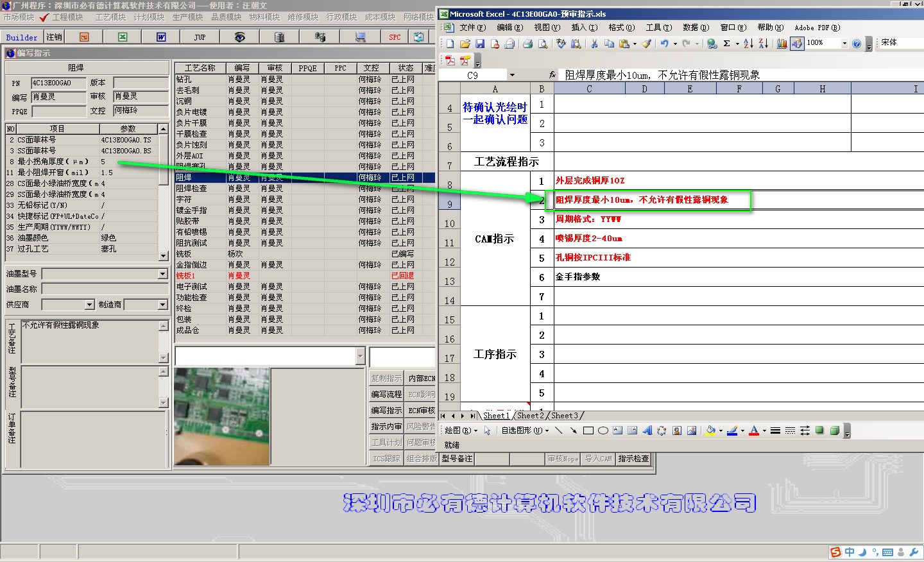Viewport: 924px width, 562px height.
Task: Click the 注销 logout button
Action: point(55,37)
